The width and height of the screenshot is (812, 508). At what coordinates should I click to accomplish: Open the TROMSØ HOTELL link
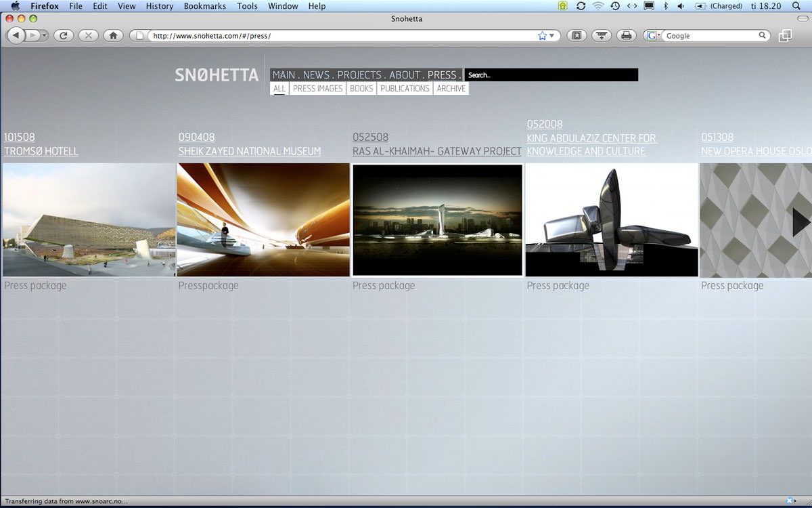pyautogui.click(x=41, y=151)
